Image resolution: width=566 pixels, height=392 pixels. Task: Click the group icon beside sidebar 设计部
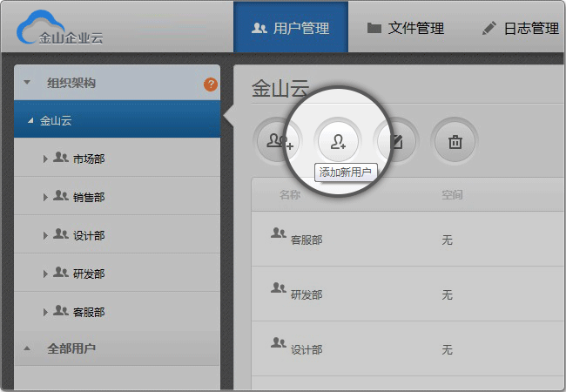[x=61, y=234]
